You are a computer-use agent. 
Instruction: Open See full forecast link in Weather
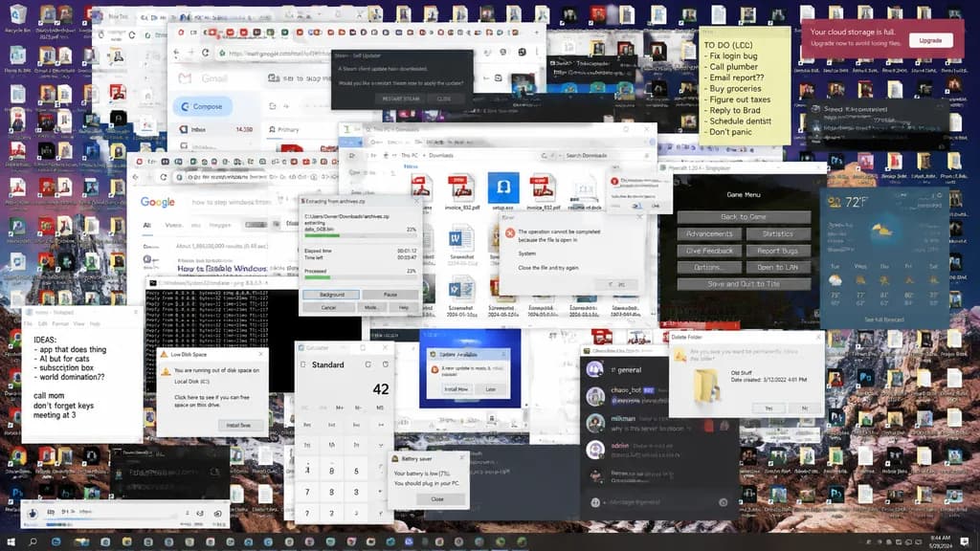(883, 320)
